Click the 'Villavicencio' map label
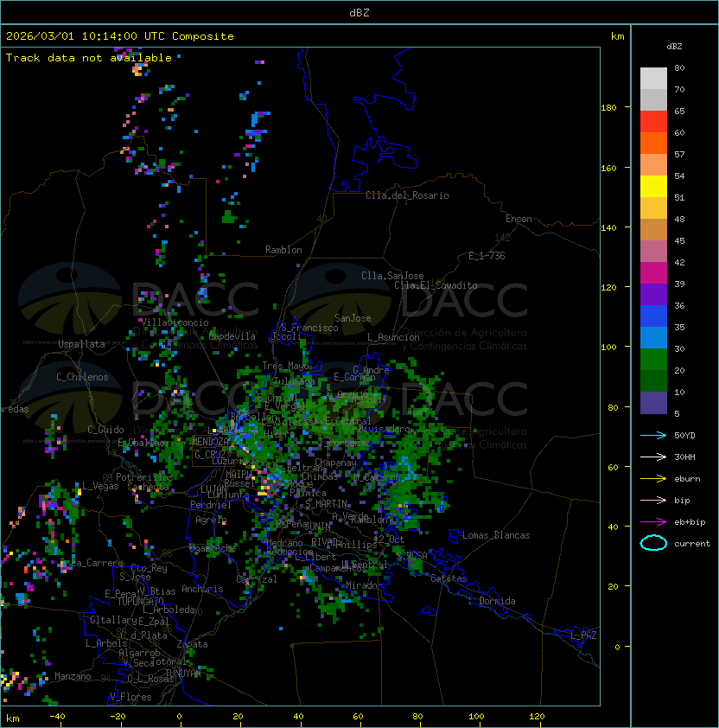Image resolution: width=719 pixels, height=728 pixels. pyautogui.click(x=175, y=322)
